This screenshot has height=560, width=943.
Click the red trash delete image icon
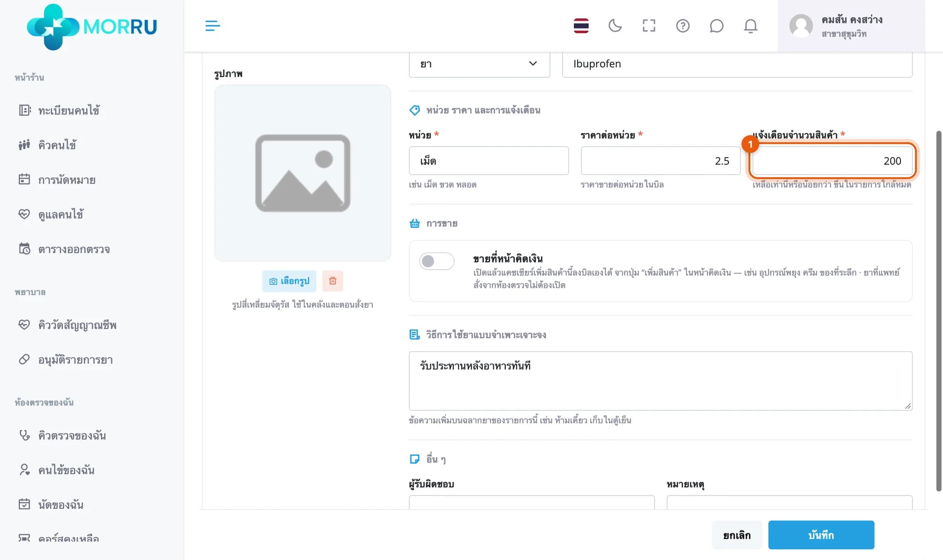[x=332, y=281]
